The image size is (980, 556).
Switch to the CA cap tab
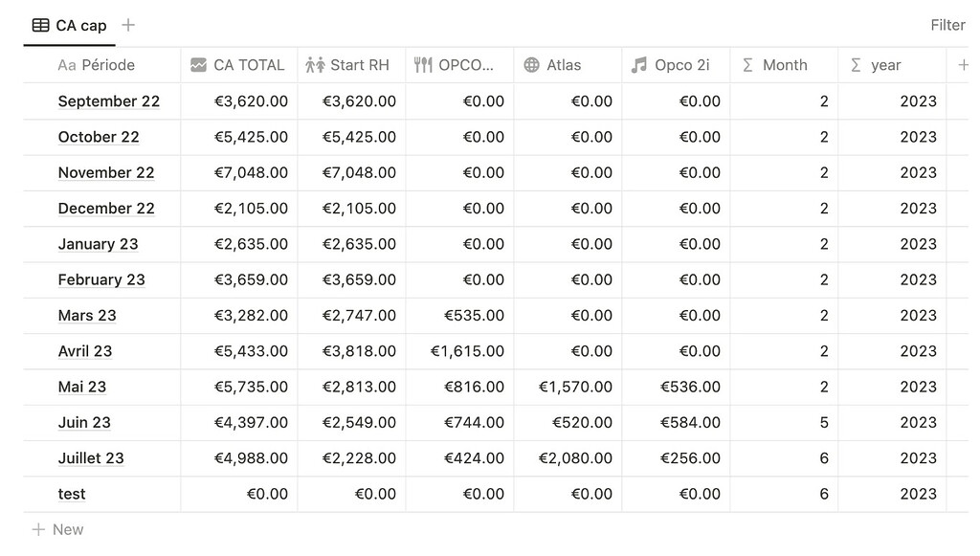80,26
